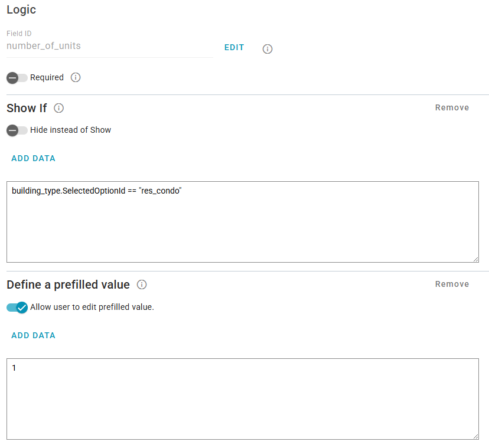Click the Logic section heading

click(x=21, y=10)
